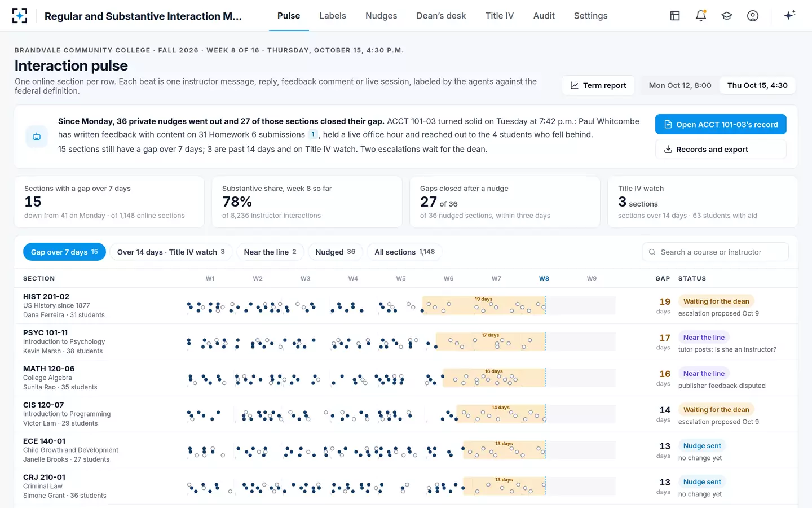Screen dimensions: 812x508
Task: Select the Thu Oct 15, 4:30 snapshot
Action: pyautogui.click(x=757, y=85)
